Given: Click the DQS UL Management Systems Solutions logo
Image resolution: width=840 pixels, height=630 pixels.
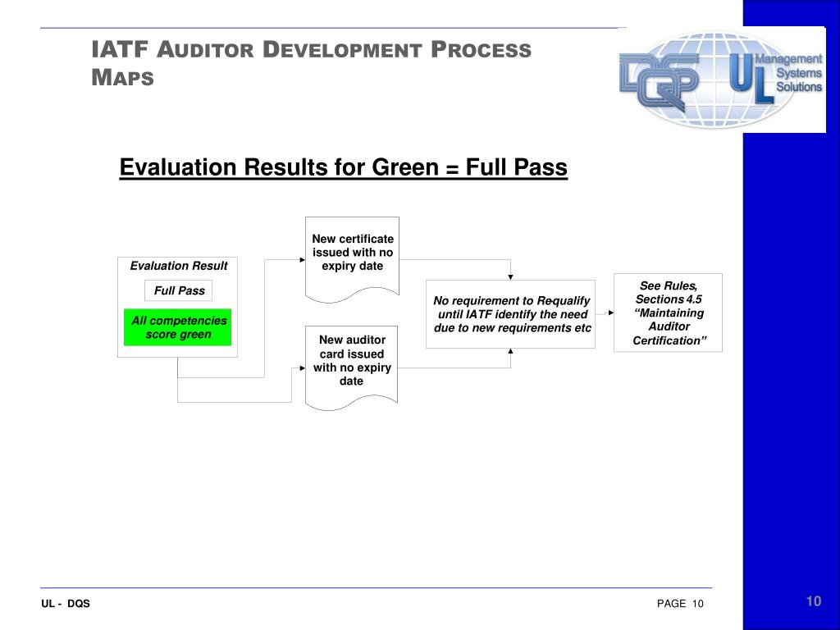Looking at the screenshot, I should (x=721, y=80).
